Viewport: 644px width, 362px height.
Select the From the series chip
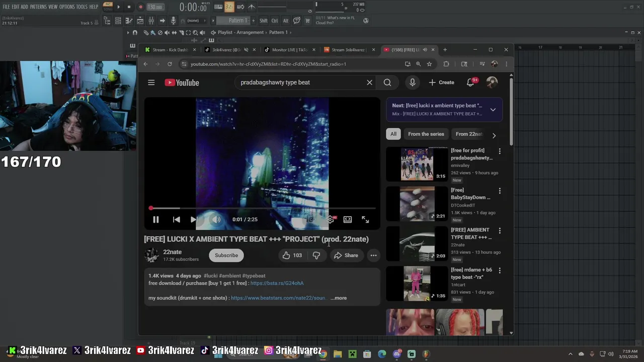(426, 134)
